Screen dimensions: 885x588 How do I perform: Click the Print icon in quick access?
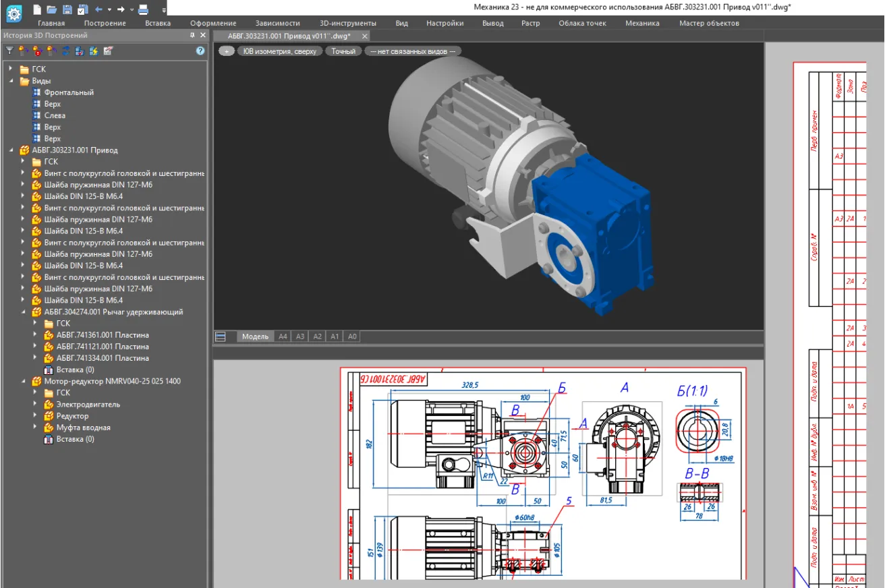143,9
